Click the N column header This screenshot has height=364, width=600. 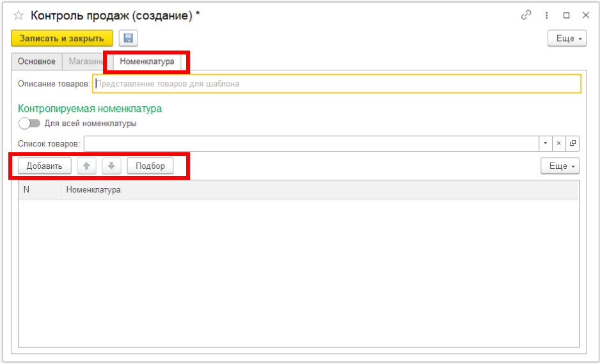tap(40, 190)
